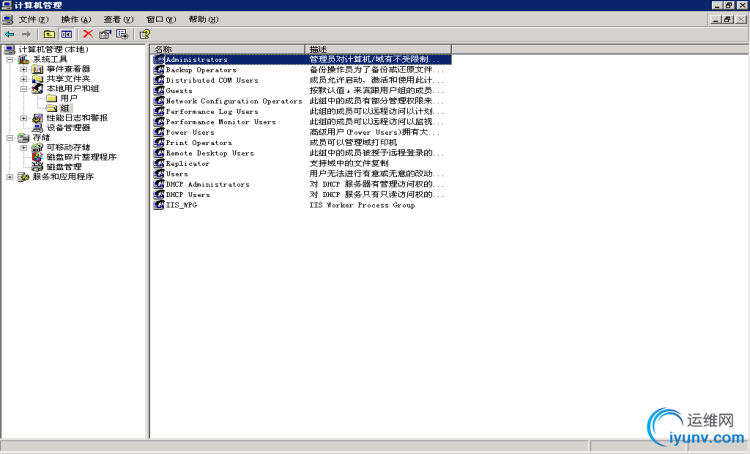Click the 存储 icon in tree
The width and height of the screenshot is (750, 454).
click(23, 137)
